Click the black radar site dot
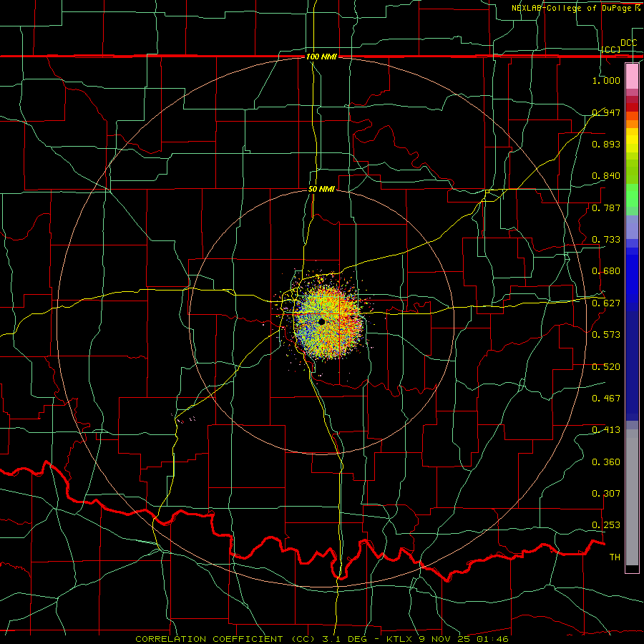This screenshot has height=644, width=644. [x=321, y=321]
